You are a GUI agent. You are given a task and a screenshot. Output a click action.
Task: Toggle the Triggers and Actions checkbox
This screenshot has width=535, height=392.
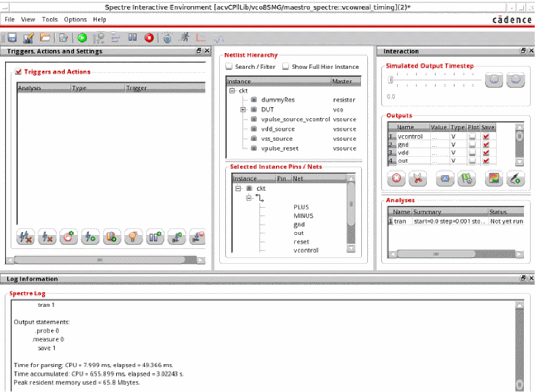[18, 72]
